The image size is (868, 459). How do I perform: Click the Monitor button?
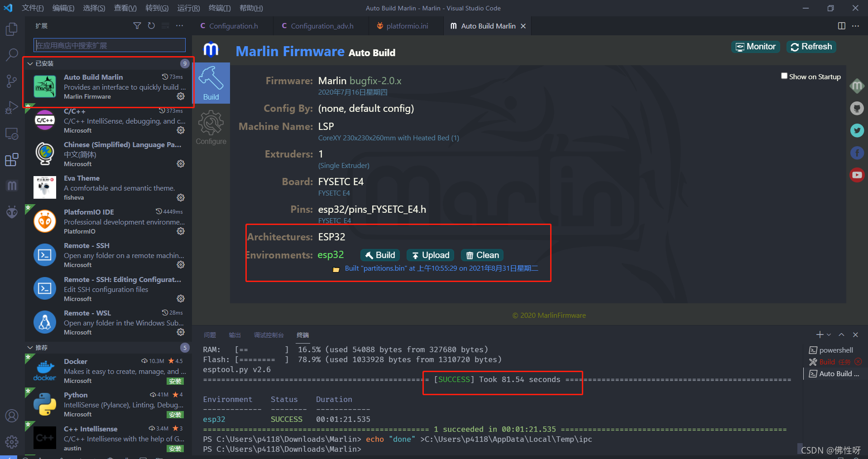pos(755,47)
